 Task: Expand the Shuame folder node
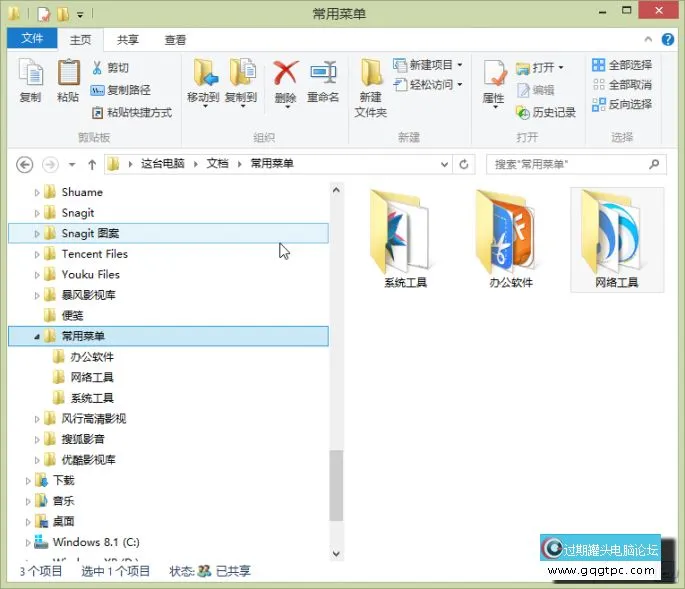tap(37, 192)
